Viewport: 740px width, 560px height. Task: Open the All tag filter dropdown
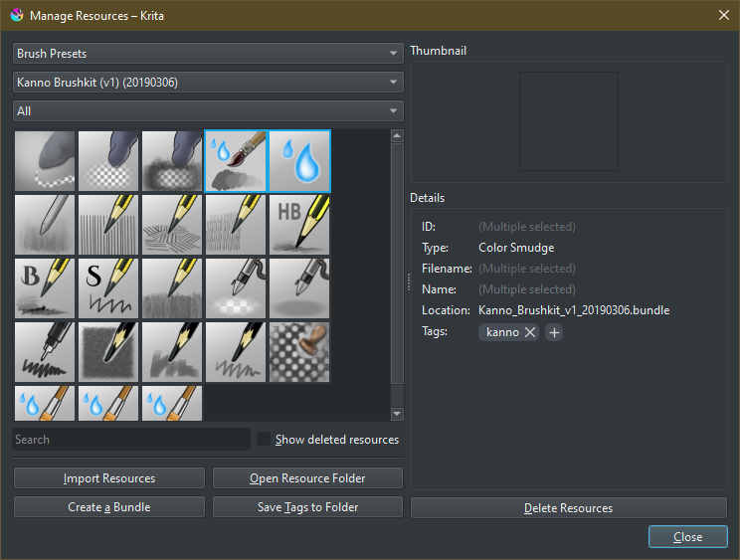pos(207,111)
